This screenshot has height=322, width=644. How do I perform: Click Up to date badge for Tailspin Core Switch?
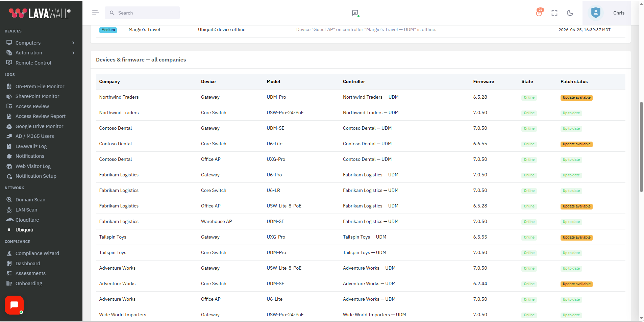coord(571,253)
